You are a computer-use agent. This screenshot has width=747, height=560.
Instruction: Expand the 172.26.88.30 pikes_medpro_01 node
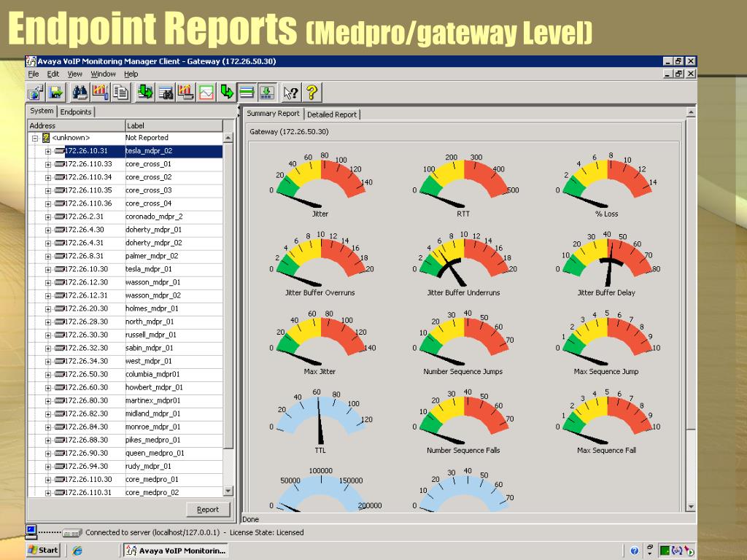pos(48,440)
